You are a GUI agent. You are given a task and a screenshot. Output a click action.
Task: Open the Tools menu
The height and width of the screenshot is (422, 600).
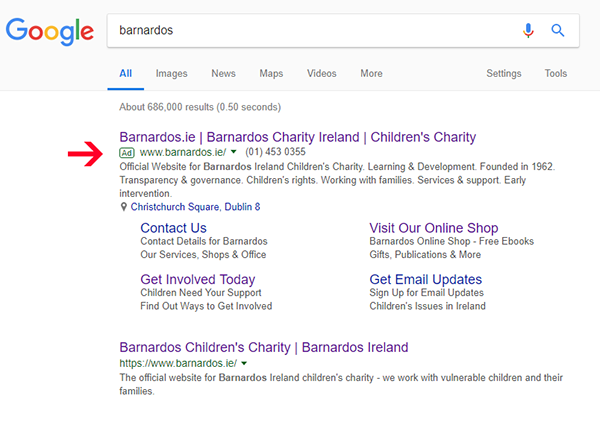click(x=556, y=73)
